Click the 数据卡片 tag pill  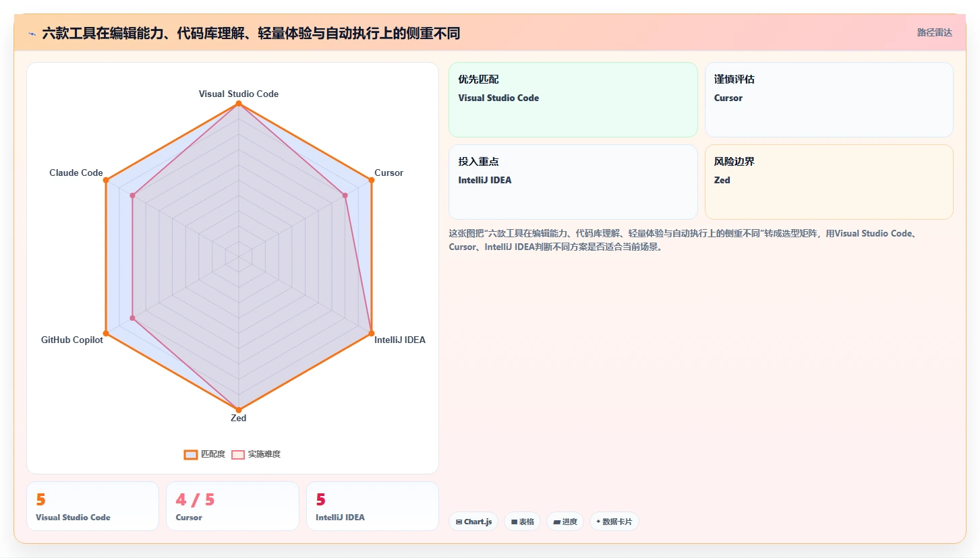pos(614,522)
